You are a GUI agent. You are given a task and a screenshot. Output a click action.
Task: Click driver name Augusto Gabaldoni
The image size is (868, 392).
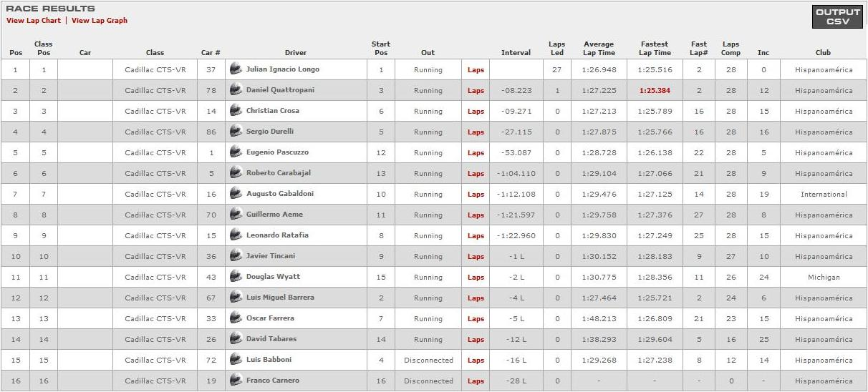pos(280,194)
